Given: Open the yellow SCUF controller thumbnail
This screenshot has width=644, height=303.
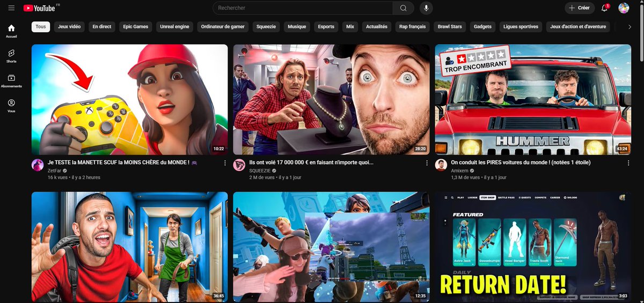Looking at the screenshot, I should pyautogui.click(x=129, y=99).
